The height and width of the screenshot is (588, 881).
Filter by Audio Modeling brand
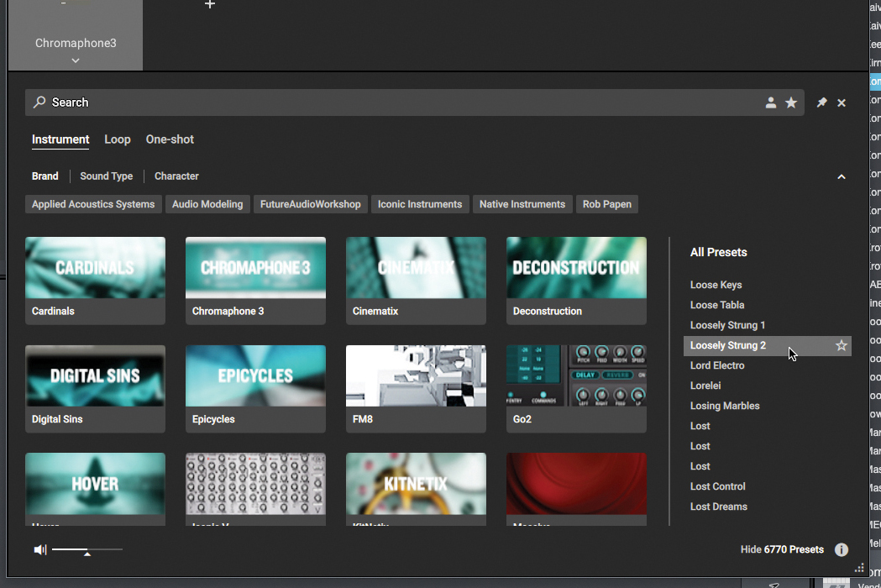(207, 204)
